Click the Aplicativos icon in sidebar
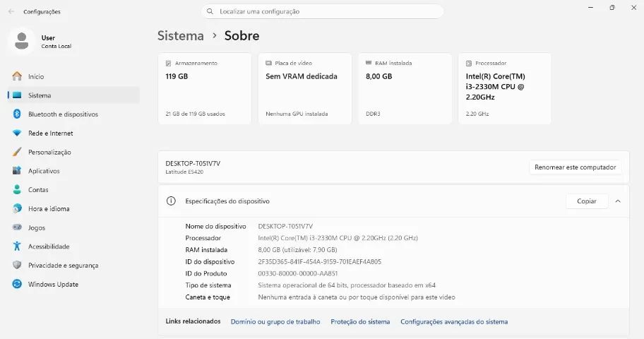Viewport: 644px width, 339px height. [17, 170]
